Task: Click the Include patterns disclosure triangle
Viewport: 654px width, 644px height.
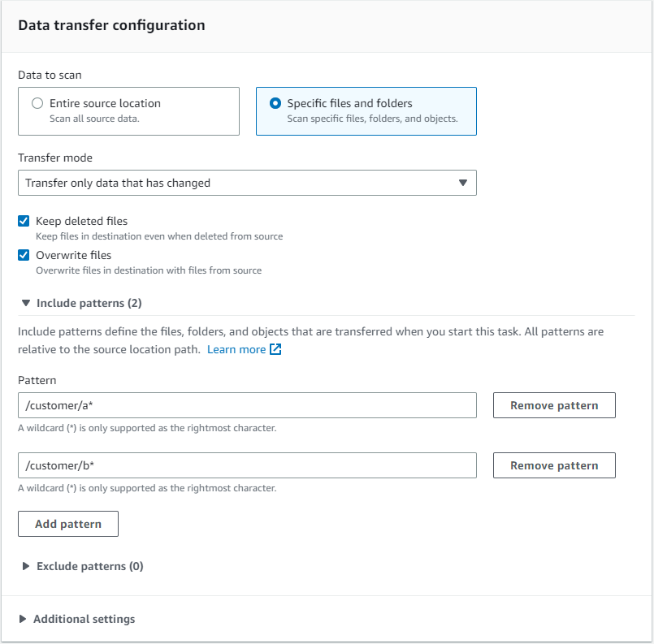Action: point(24,303)
